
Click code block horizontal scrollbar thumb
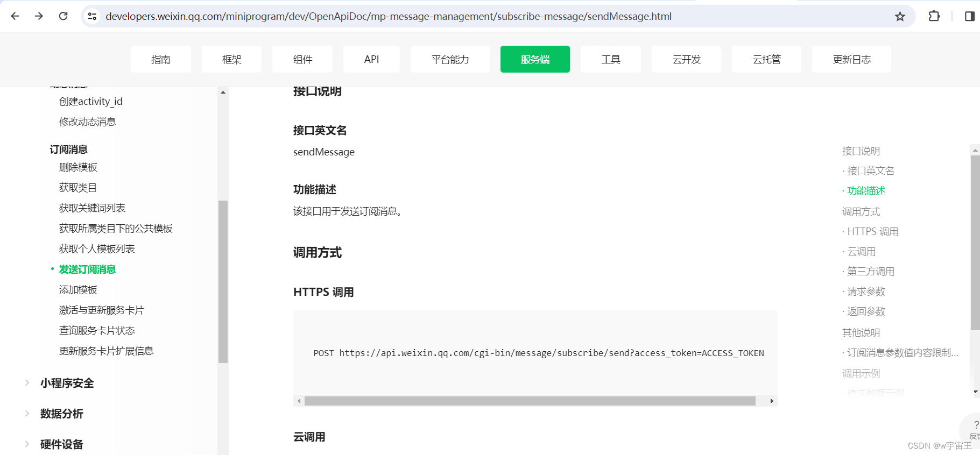530,401
